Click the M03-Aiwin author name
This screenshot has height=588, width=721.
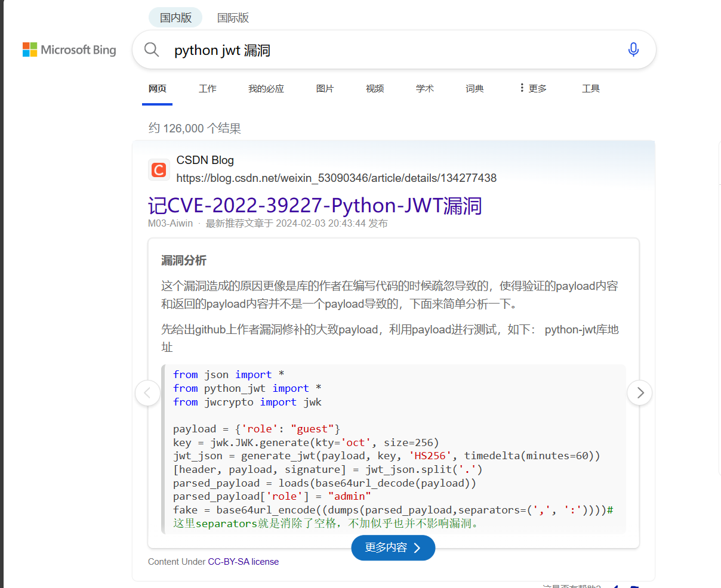(x=171, y=224)
